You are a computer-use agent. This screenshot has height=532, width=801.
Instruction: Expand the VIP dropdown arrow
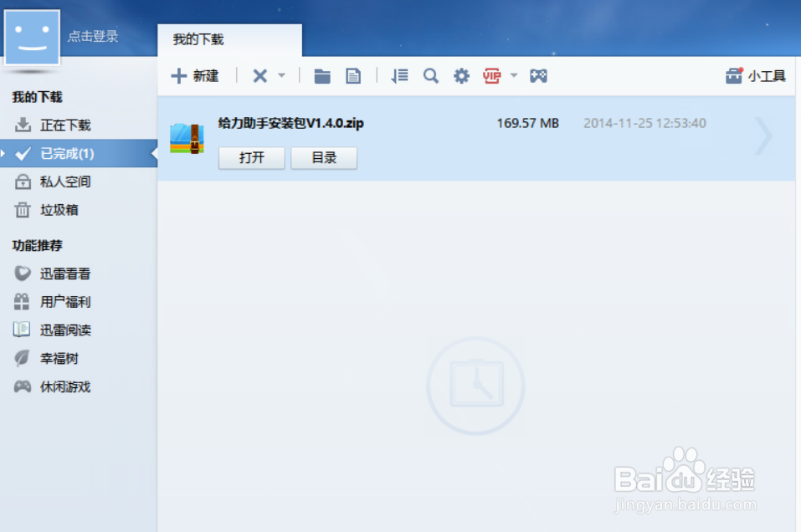pyautogui.click(x=514, y=75)
